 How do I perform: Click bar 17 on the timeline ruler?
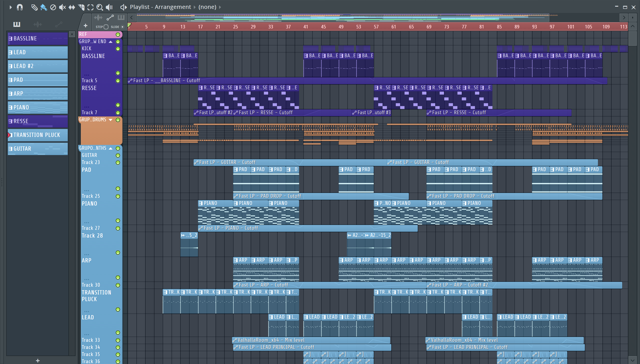(x=200, y=27)
